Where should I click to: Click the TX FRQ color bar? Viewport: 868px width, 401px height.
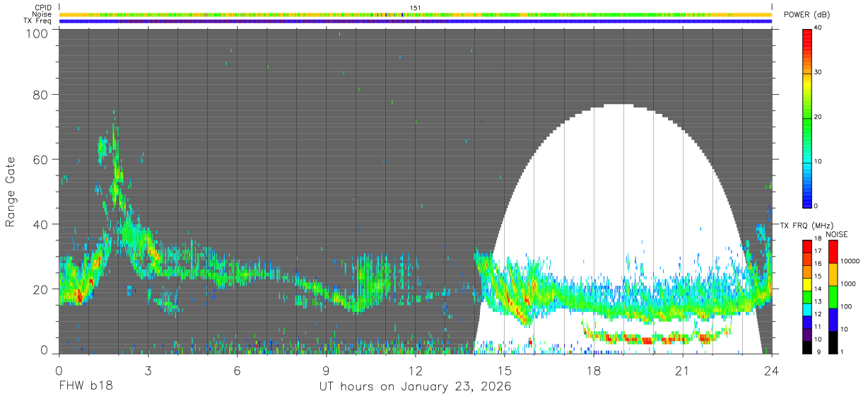click(807, 296)
